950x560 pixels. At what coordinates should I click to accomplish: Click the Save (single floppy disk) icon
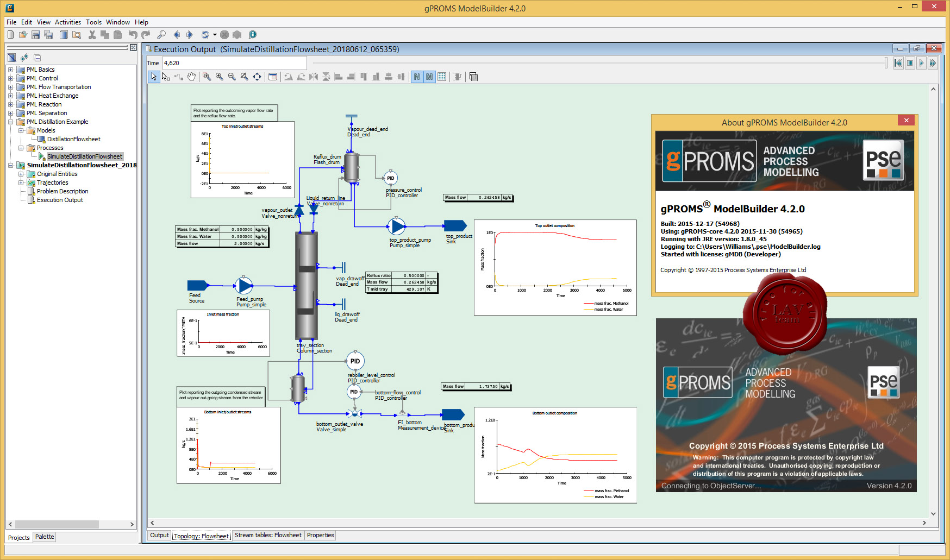pyautogui.click(x=36, y=35)
